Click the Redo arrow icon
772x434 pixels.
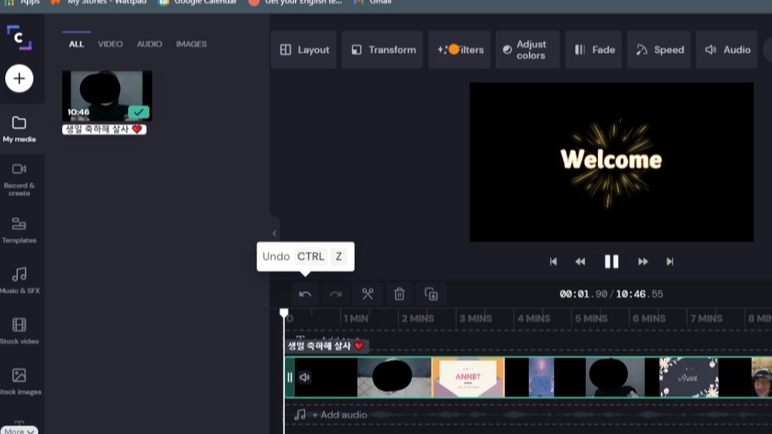[x=336, y=294]
